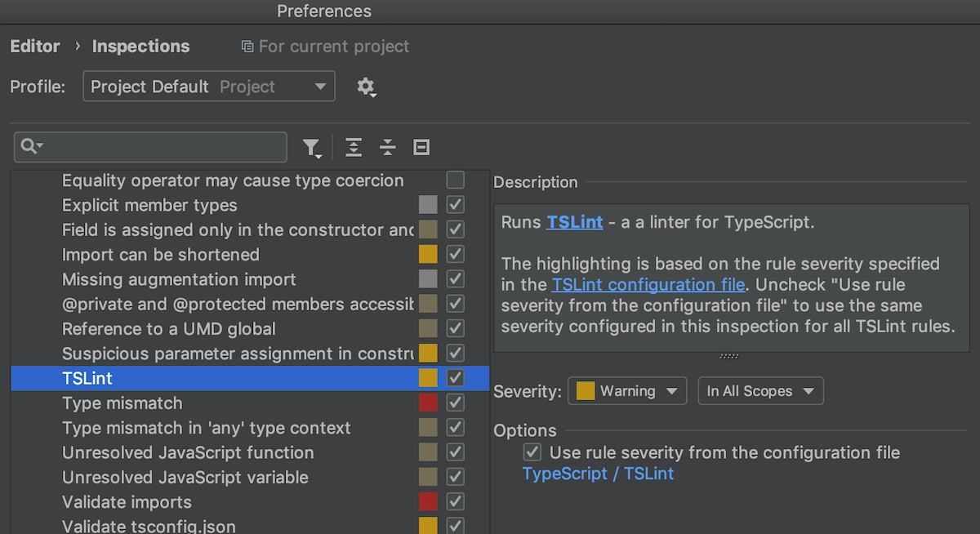Uncheck the 'Type mismatch' inspection checkbox
This screenshot has height=534, width=980.
[x=456, y=403]
